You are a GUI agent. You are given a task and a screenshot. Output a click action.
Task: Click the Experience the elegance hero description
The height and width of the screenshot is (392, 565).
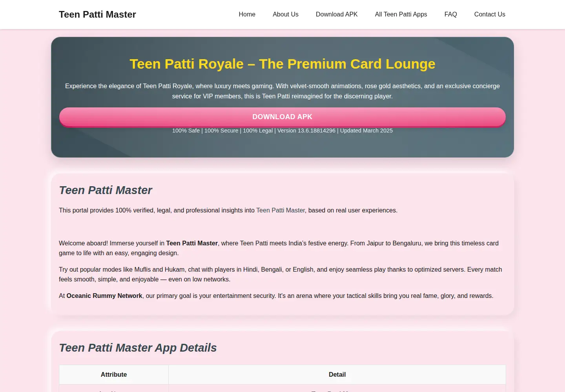click(282, 91)
